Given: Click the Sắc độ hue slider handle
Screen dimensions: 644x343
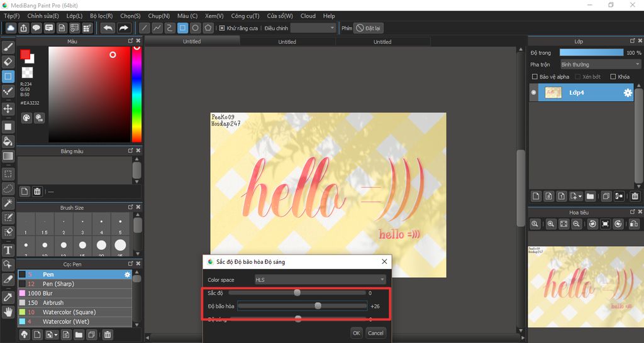Looking at the screenshot, I should [297, 293].
